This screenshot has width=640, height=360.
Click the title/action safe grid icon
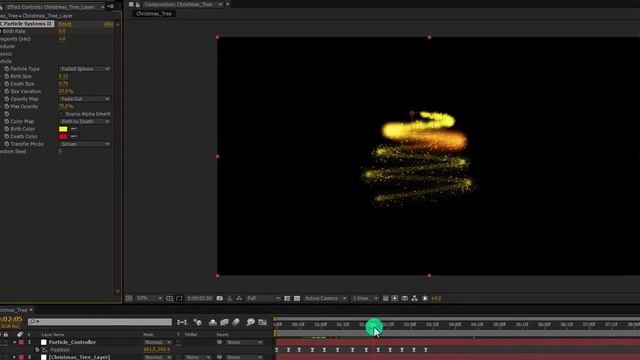point(169,299)
